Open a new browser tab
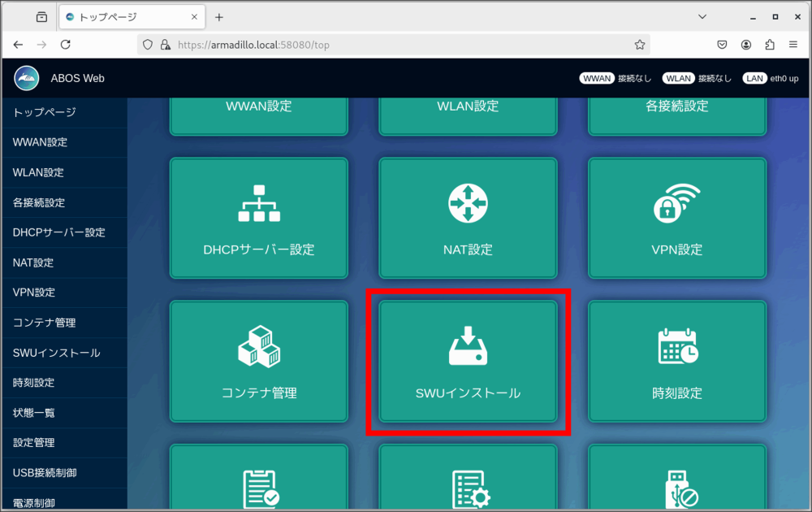Screen dimensions: 812x512 point(218,17)
